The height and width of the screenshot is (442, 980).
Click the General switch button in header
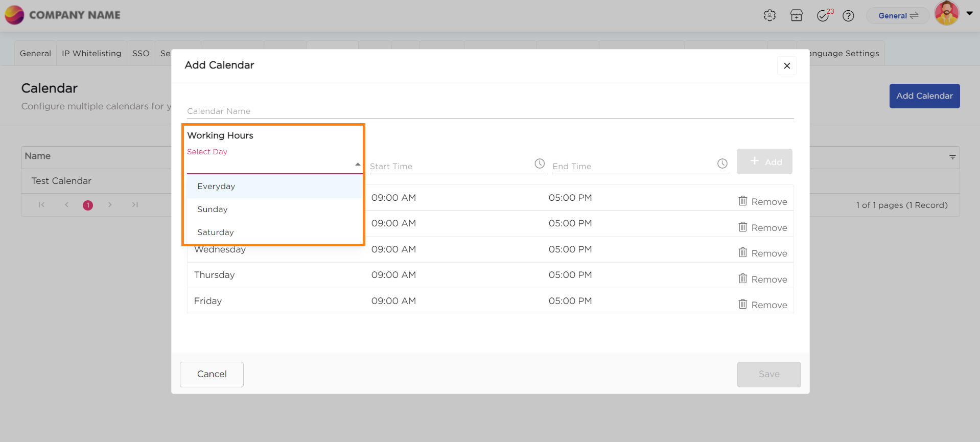[x=898, y=16]
